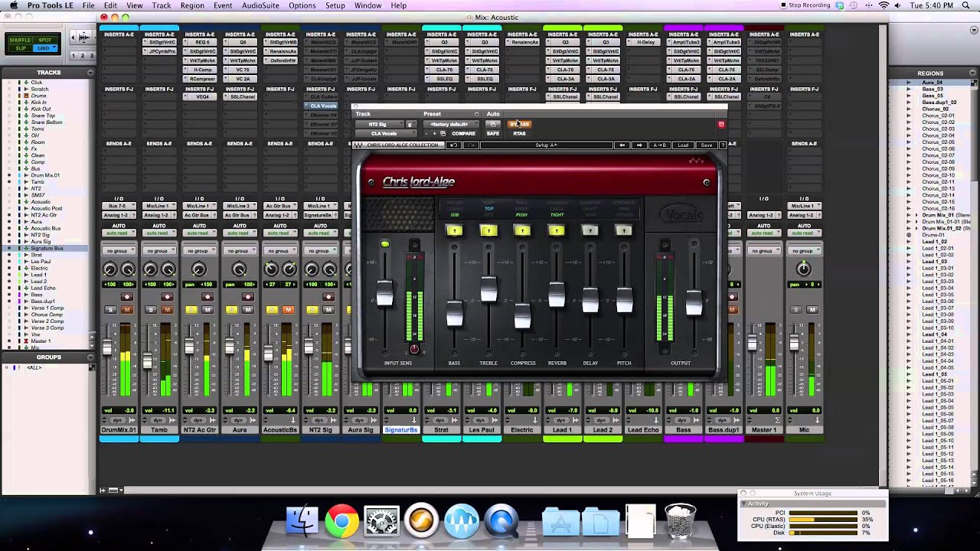Open the Event menu

click(223, 5)
